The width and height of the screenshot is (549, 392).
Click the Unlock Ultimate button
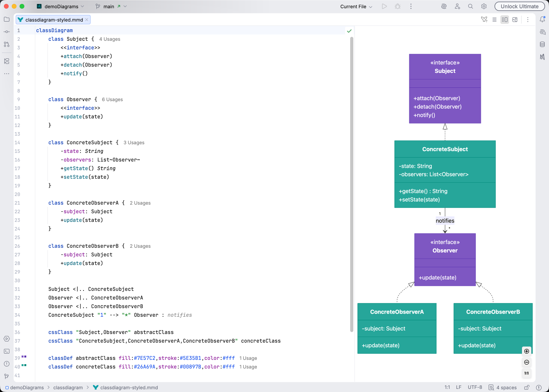coord(520,6)
